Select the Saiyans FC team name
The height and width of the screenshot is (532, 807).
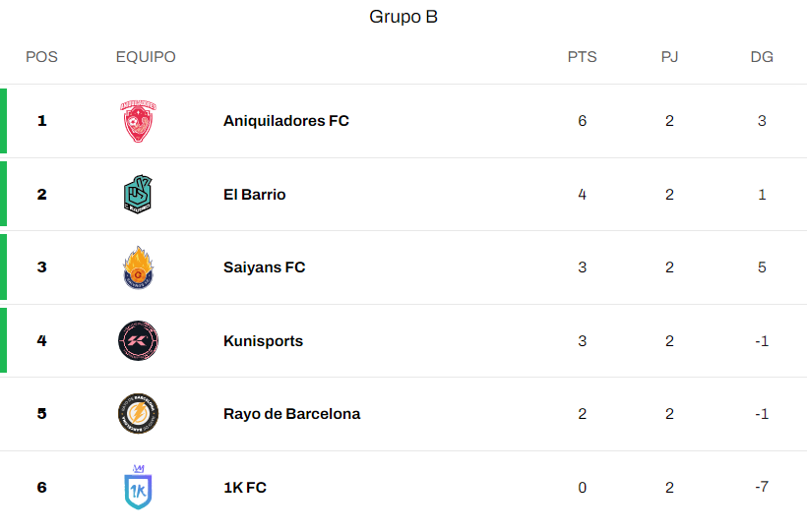pos(264,267)
